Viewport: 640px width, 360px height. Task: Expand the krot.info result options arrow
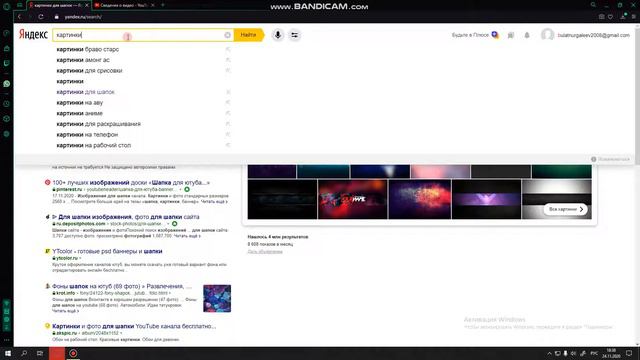coord(170,293)
